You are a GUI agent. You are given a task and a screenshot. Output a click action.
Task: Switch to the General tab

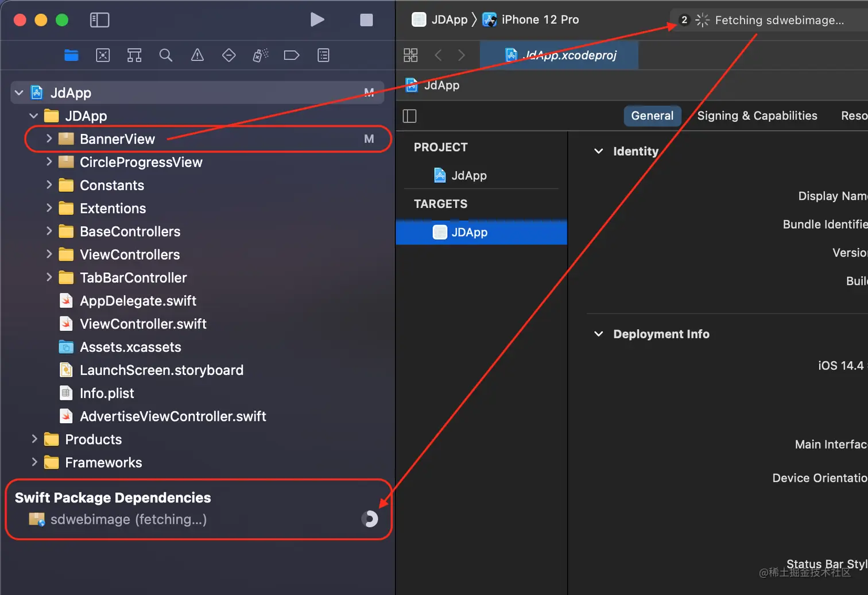click(x=652, y=115)
